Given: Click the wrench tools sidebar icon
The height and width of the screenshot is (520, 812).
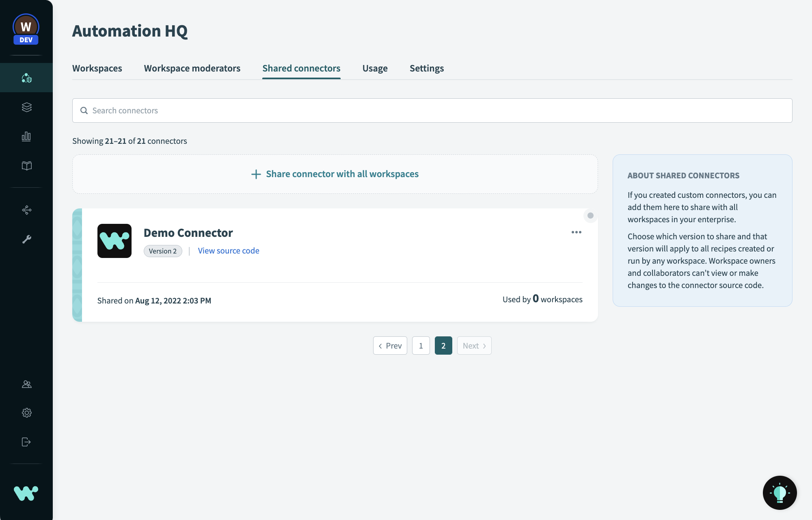Looking at the screenshot, I should [26, 239].
